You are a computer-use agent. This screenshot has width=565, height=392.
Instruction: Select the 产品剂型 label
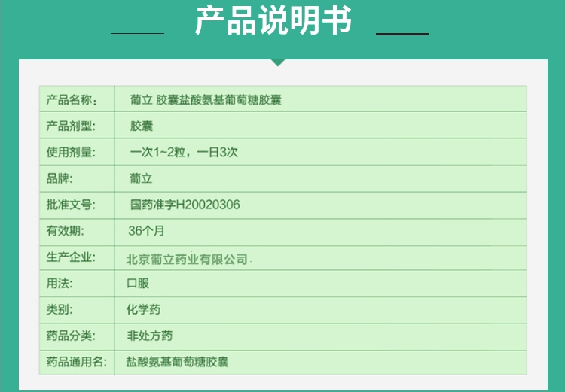point(71,126)
